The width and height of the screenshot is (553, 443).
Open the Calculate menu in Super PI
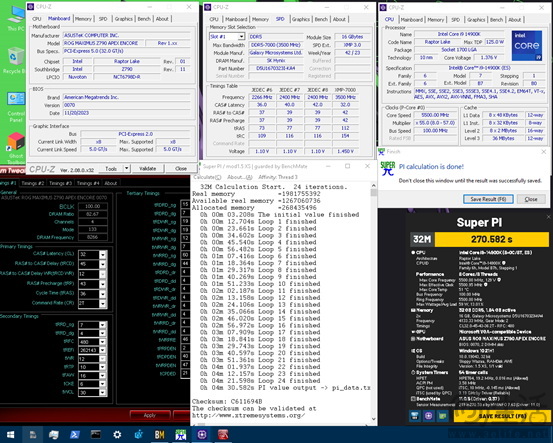click(x=207, y=177)
